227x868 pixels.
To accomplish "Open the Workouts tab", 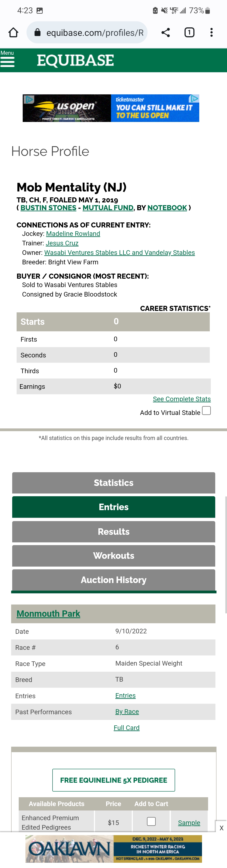I will coord(114,556).
